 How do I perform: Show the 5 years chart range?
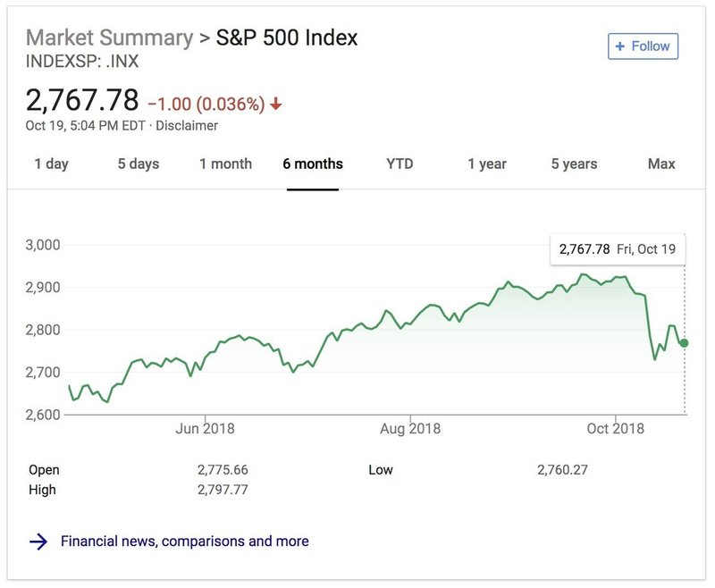574,164
